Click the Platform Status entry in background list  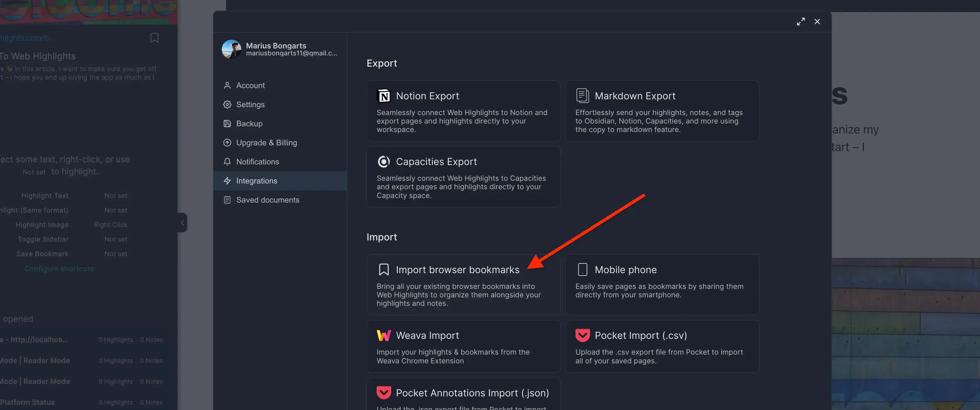pyautogui.click(x=82, y=402)
